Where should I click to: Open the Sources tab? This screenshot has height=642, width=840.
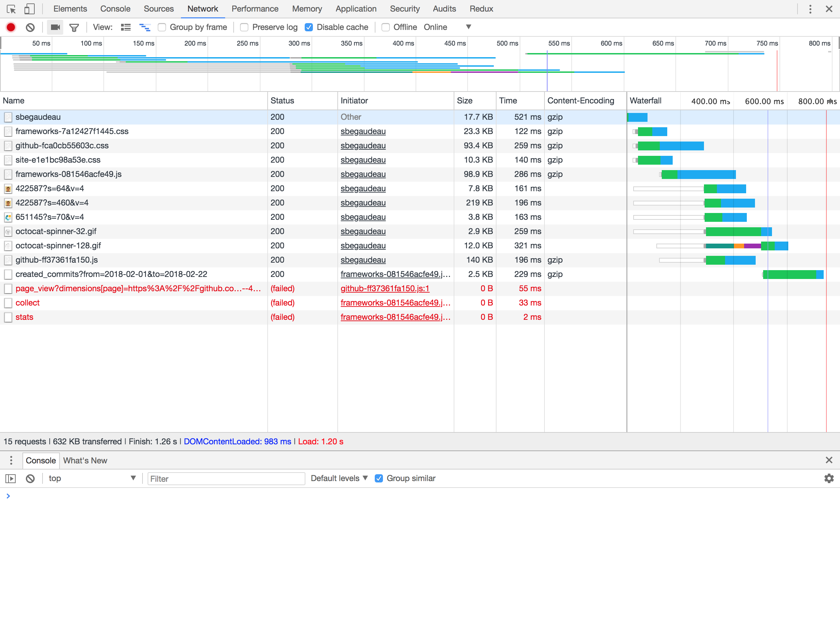(x=159, y=9)
